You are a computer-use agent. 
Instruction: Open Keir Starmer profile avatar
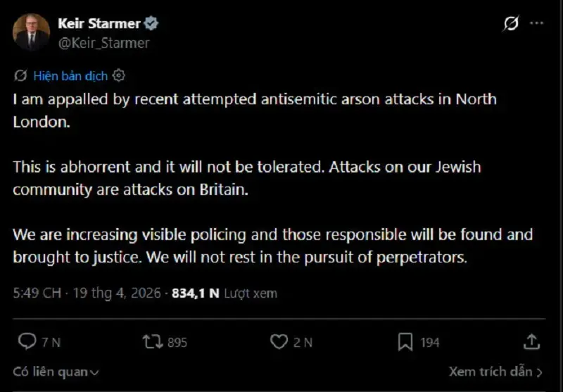[32, 32]
